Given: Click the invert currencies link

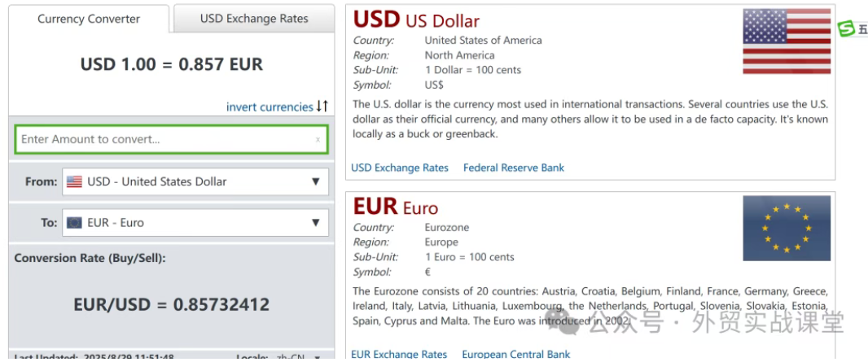Looking at the screenshot, I should pyautogui.click(x=270, y=107).
